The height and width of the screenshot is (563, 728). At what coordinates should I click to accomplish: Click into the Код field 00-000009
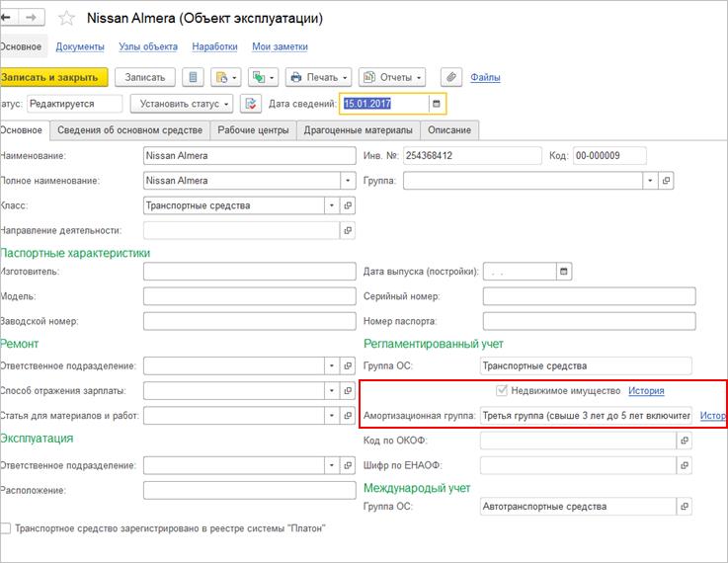point(609,155)
